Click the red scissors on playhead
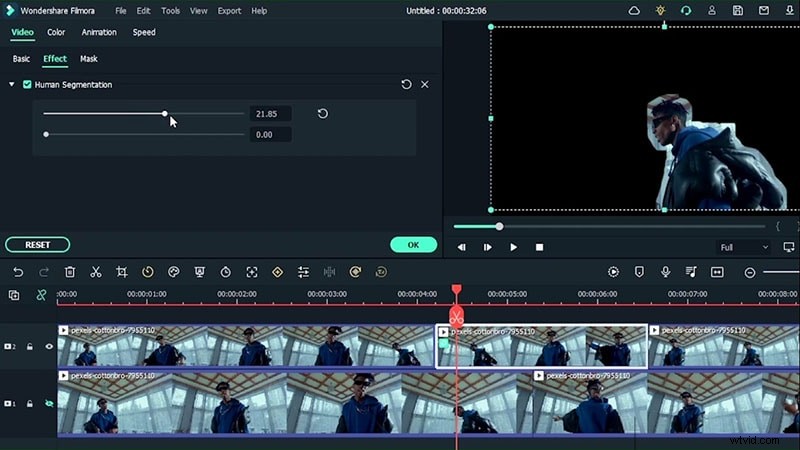Viewport: 800px width, 450px height. (456, 317)
